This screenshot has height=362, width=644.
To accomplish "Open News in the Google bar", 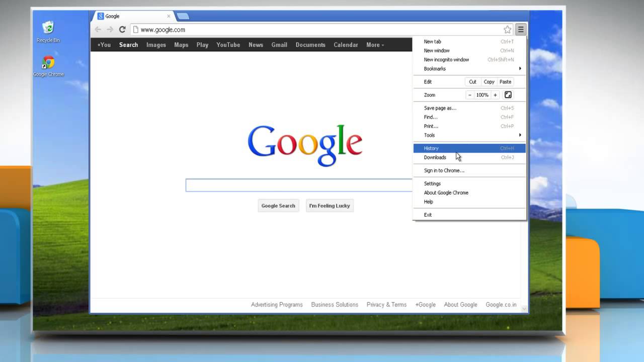I will (256, 45).
